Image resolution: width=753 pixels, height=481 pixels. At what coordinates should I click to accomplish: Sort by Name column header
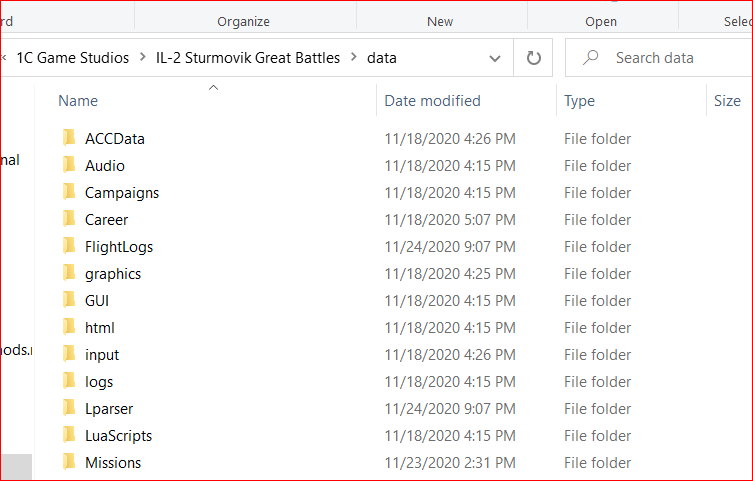78,101
